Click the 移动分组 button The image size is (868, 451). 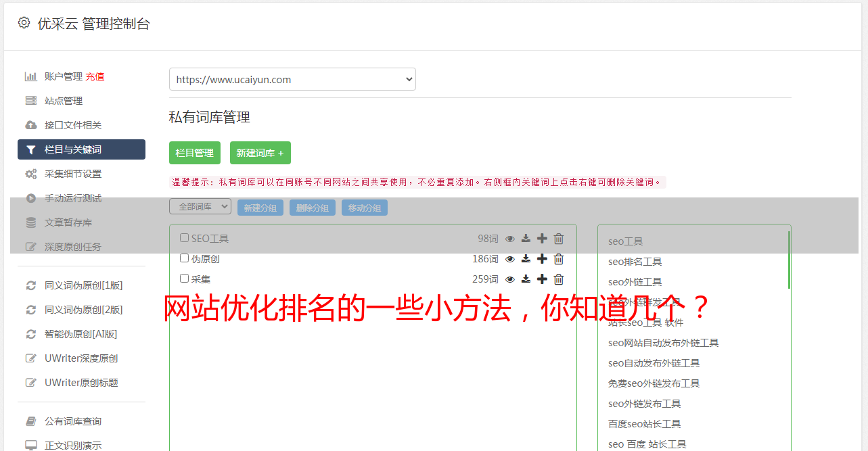pos(365,208)
